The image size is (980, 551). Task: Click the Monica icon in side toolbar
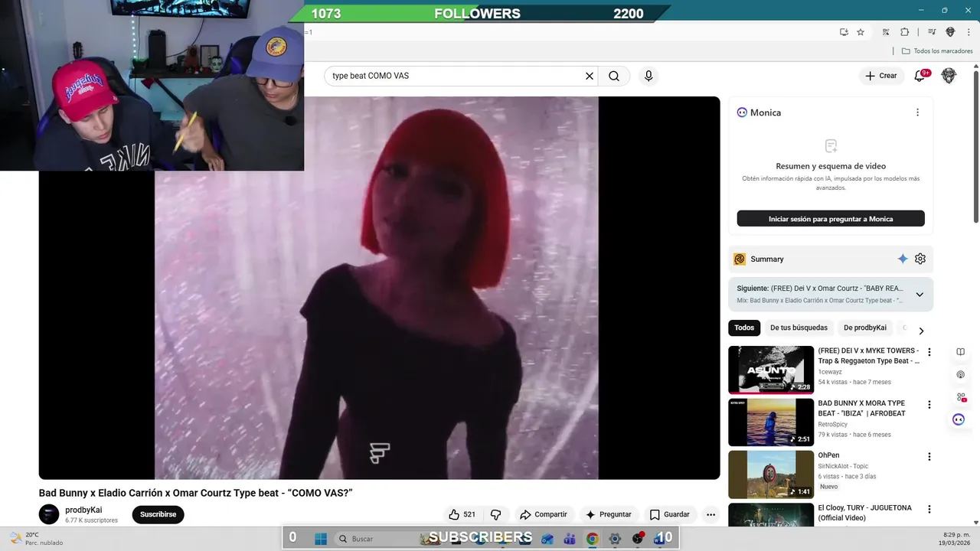point(959,419)
